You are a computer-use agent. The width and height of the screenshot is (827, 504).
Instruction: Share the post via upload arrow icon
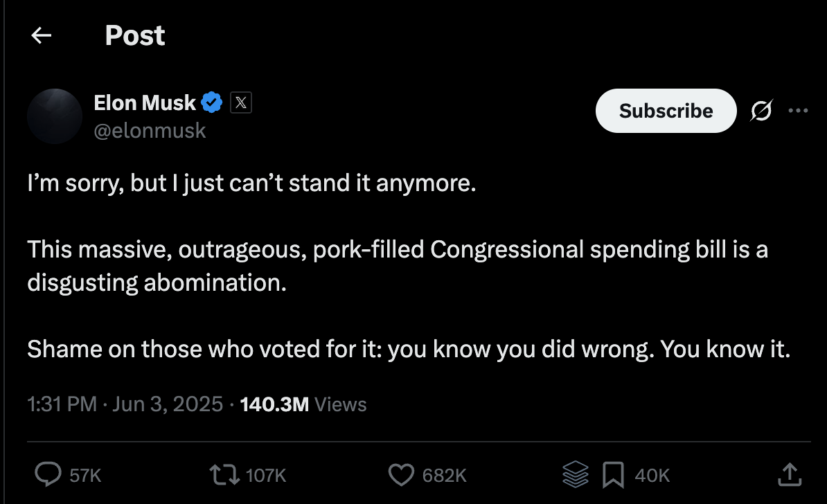tap(790, 474)
